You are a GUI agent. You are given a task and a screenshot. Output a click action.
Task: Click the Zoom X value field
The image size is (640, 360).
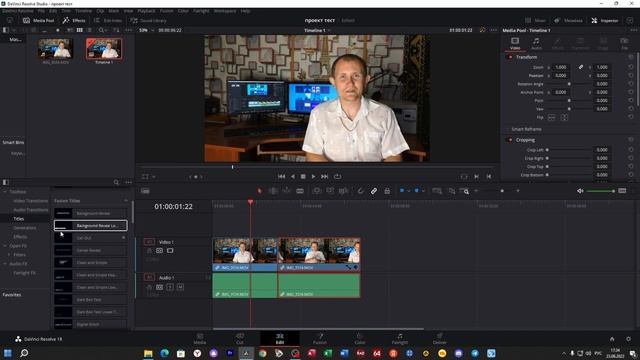(561, 67)
